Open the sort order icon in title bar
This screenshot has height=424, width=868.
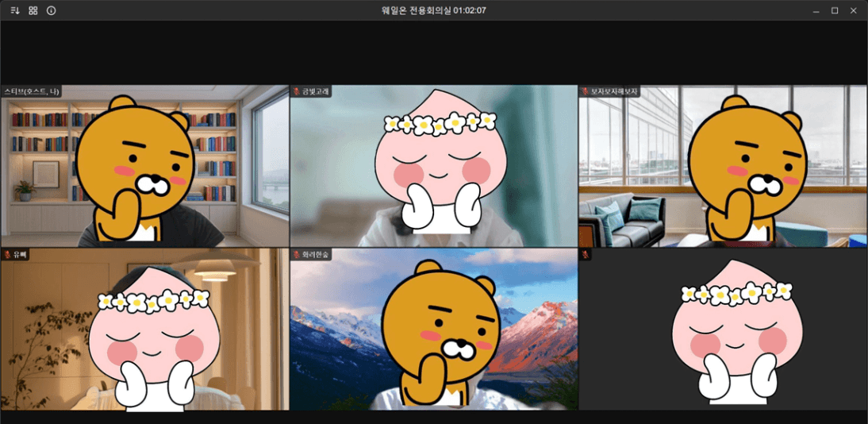(15, 10)
